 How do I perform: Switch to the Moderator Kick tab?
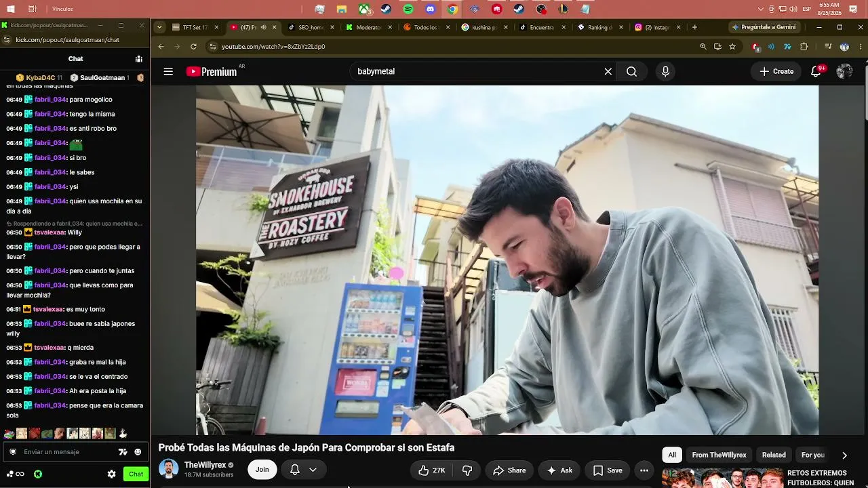coord(370,27)
